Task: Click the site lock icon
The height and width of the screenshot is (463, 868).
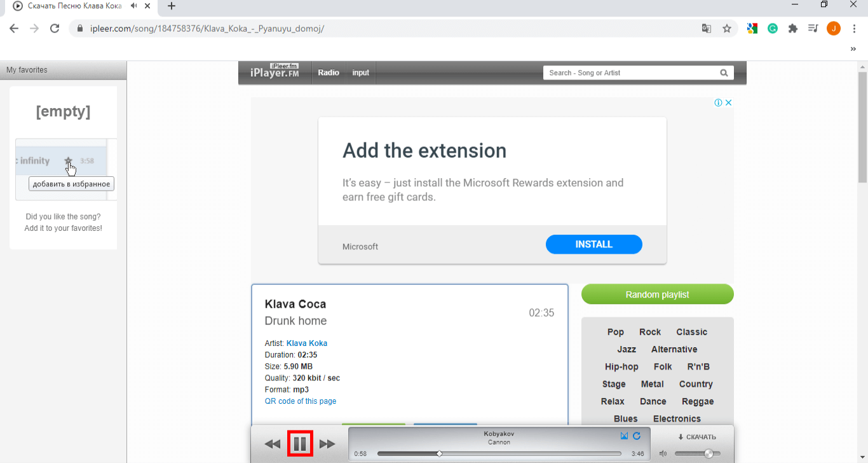Action: pos(79,29)
